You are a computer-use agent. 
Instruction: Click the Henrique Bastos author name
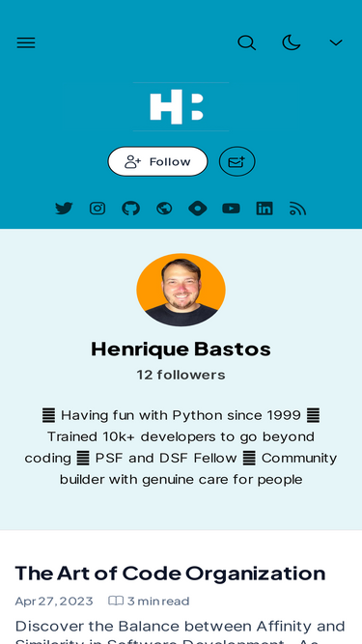pyautogui.click(x=181, y=350)
